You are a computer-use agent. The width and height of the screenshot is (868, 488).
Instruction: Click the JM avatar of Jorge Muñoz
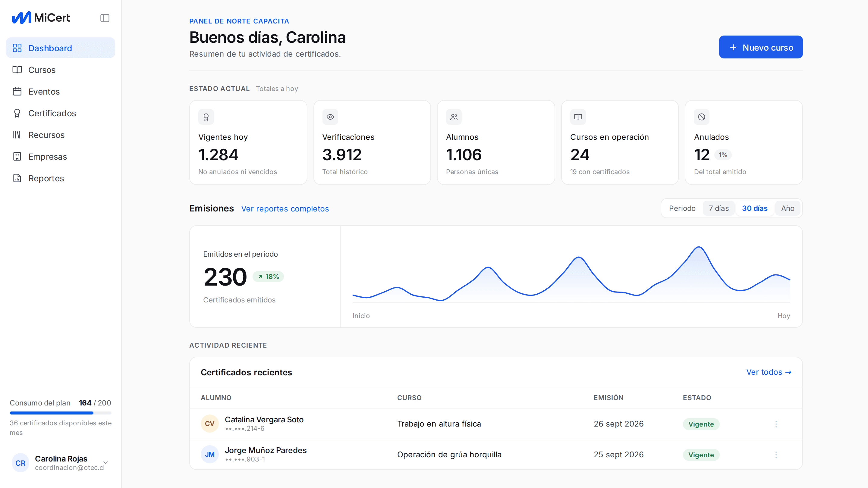click(x=209, y=454)
